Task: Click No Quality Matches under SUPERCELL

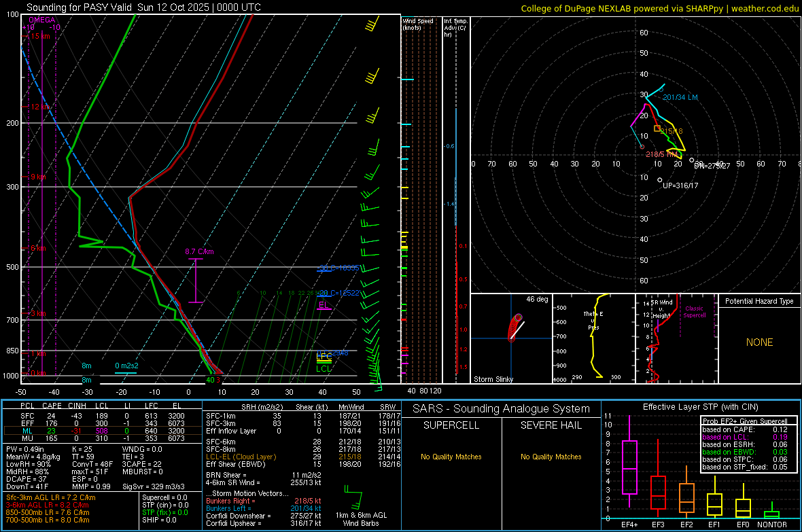Action: coord(451,457)
